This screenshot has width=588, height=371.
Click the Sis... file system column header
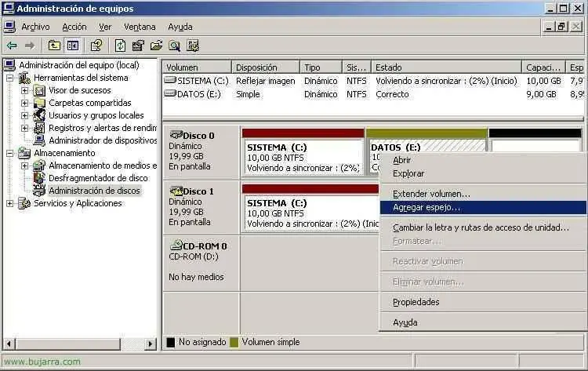(356, 67)
